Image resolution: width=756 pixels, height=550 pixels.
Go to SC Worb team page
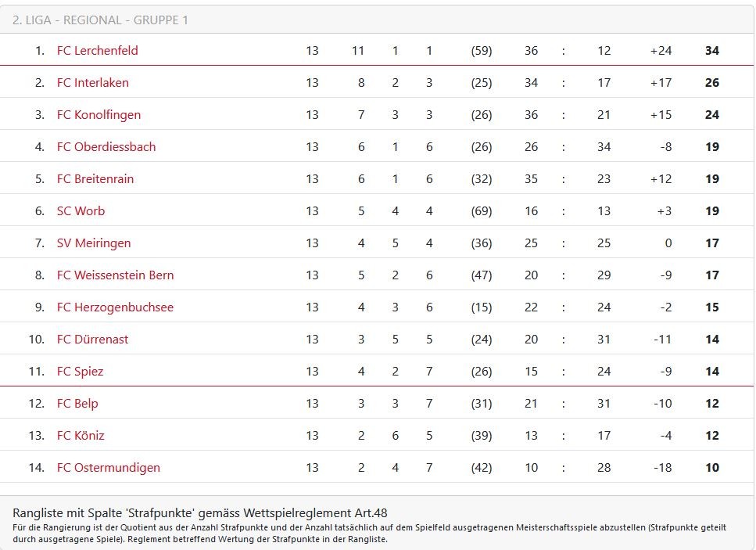[x=81, y=210]
